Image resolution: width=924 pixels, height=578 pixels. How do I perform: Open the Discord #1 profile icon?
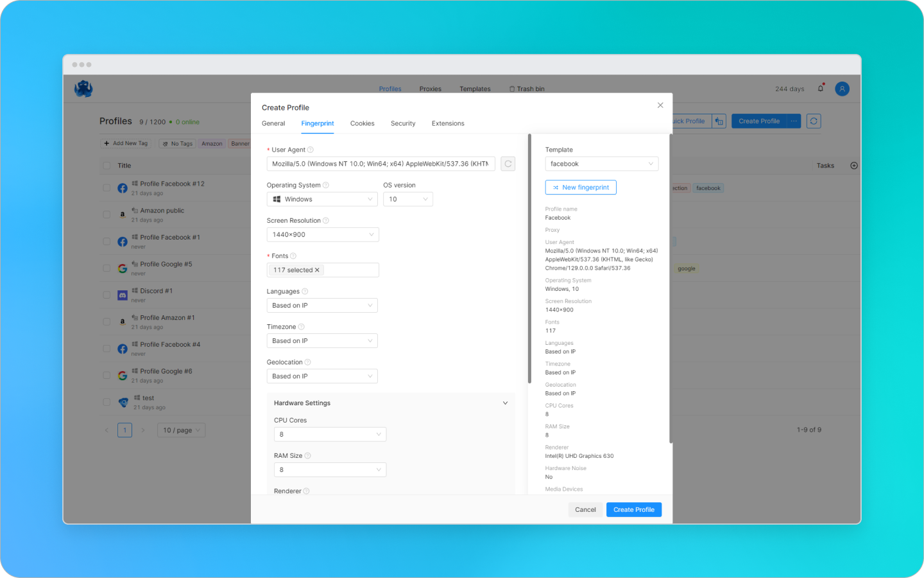[x=123, y=295]
